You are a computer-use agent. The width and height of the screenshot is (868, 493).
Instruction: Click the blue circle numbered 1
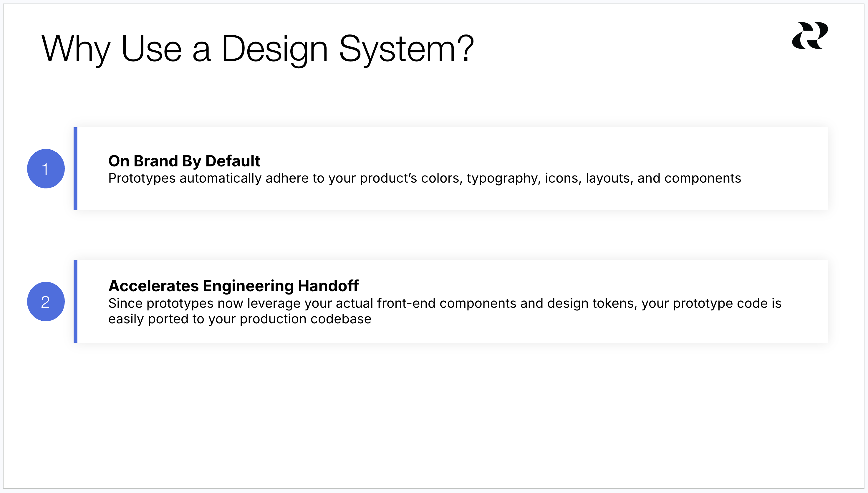click(46, 169)
